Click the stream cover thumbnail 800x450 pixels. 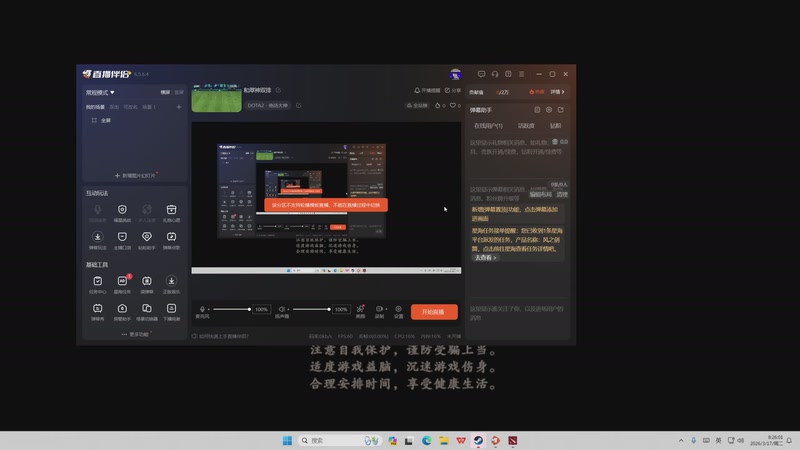[216, 97]
